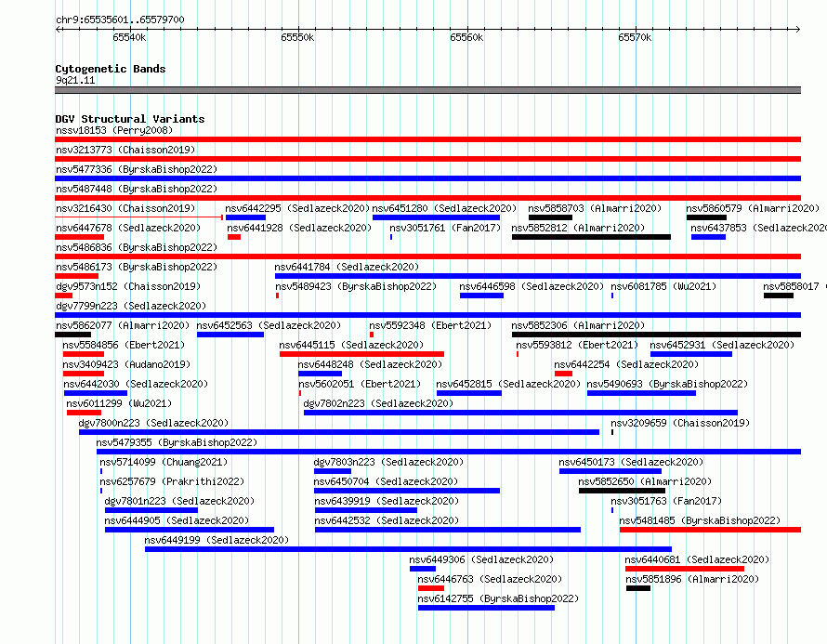Screen dimensions: 827x644
Task: Select nsv6449199 (Sedlazeck2020) label
Action: tap(217, 540)
